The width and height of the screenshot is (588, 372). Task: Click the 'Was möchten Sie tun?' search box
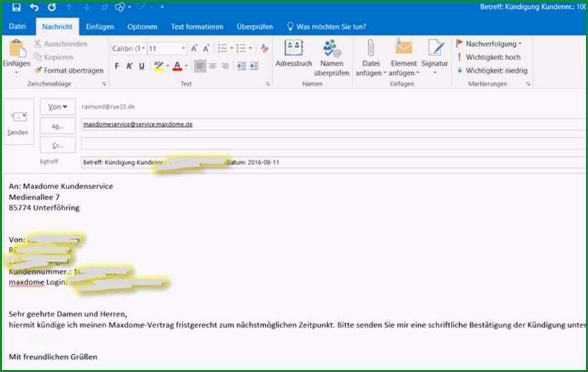(327, 27)
